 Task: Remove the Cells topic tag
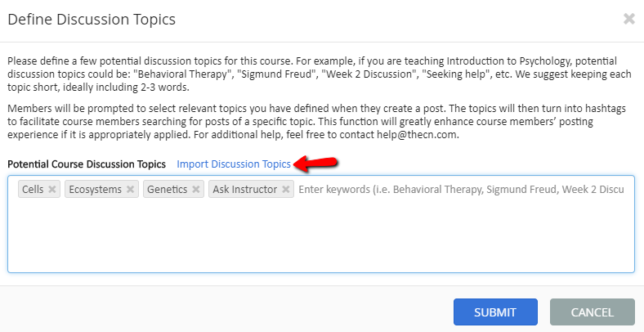pyautogui.click(x=52, y=189)
